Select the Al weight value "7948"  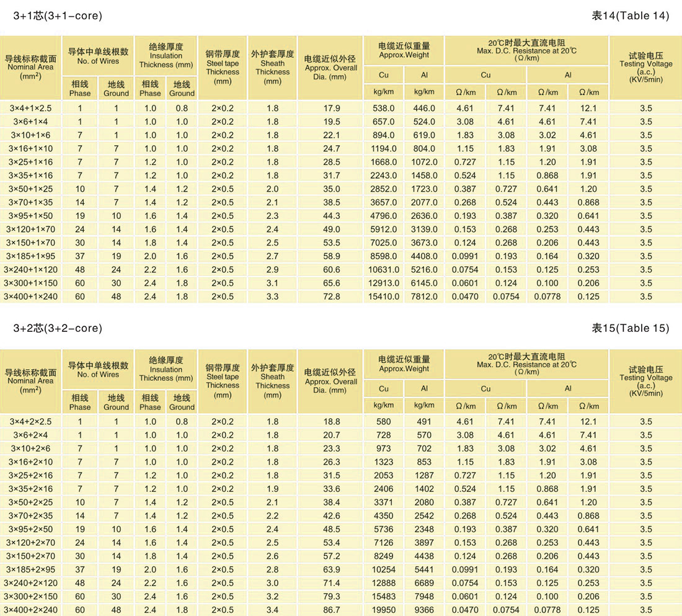coord(424,596)
